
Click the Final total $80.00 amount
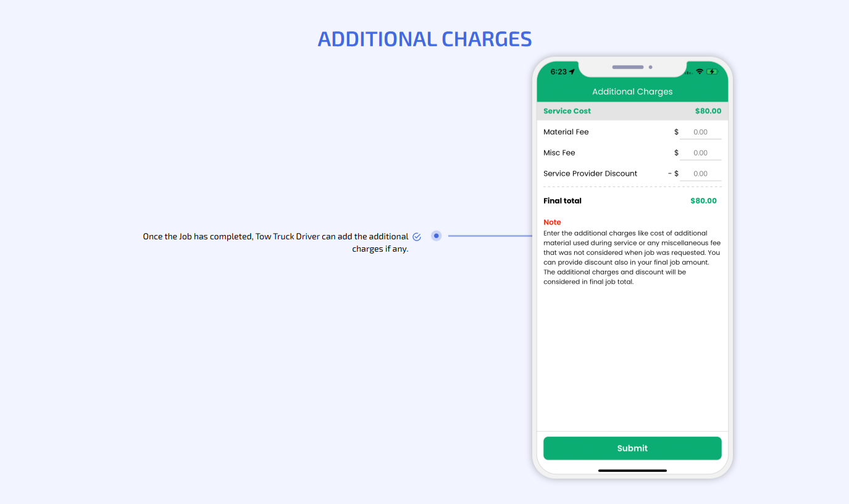(703, 200)
